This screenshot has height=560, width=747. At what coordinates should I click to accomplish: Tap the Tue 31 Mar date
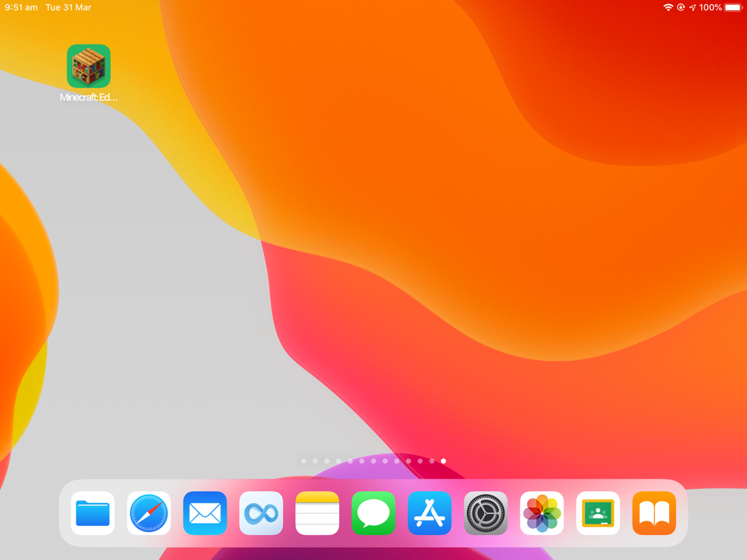click(x=68, y=7)
